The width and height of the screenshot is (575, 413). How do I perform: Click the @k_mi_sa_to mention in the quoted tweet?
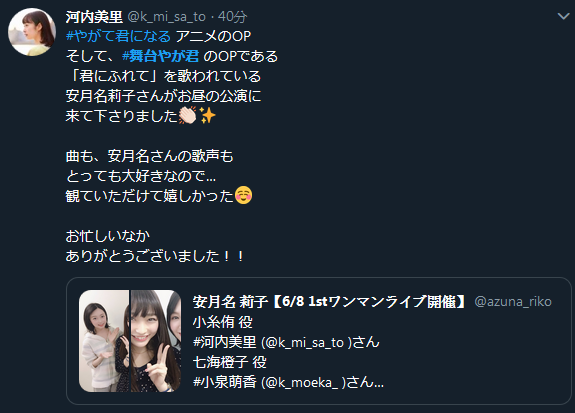tap(307, 342)
